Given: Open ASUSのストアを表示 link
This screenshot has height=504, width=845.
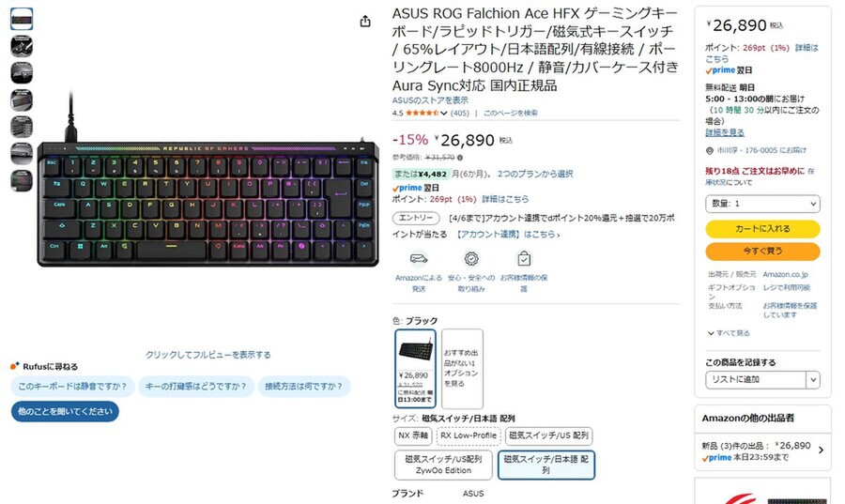Looking at the screenshot, I should click(430, 100).
